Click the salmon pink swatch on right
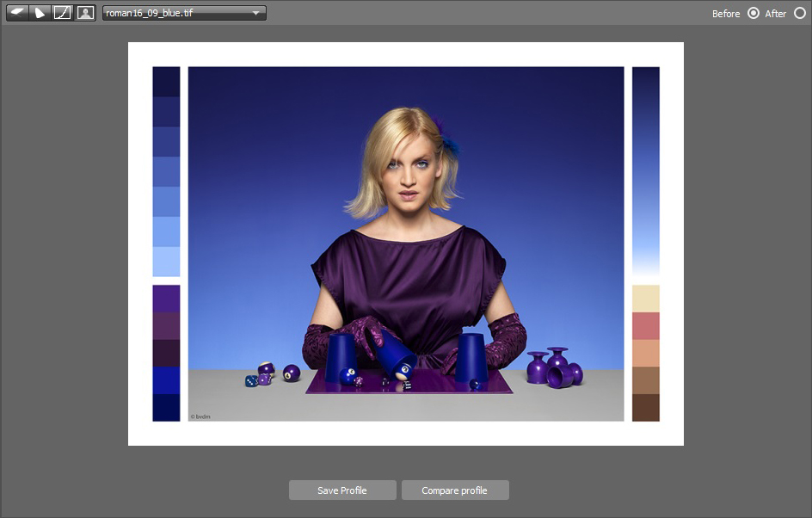 (645, 326)
